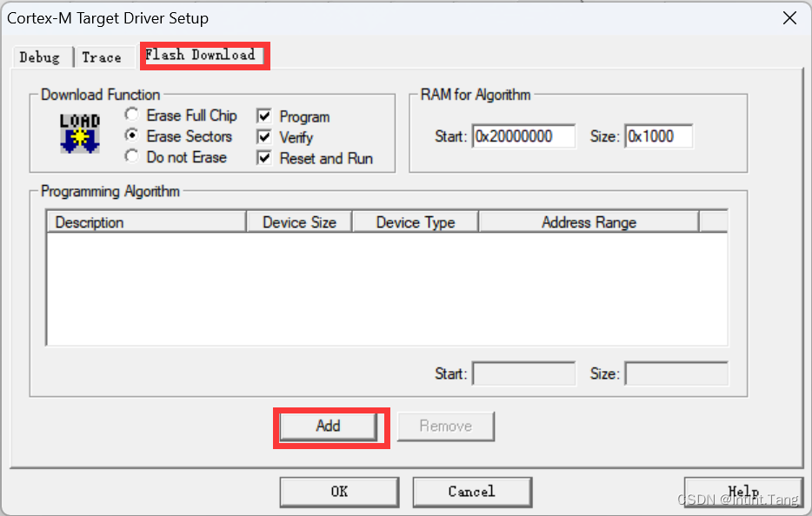Click the RAM Start address field
The width and height of the screenshot is (812, 516).
click(523, 136)
